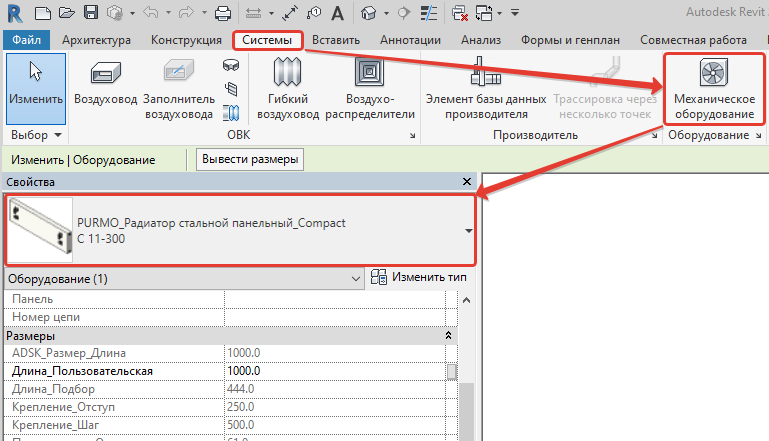Click the Изменить тип button

420,277
